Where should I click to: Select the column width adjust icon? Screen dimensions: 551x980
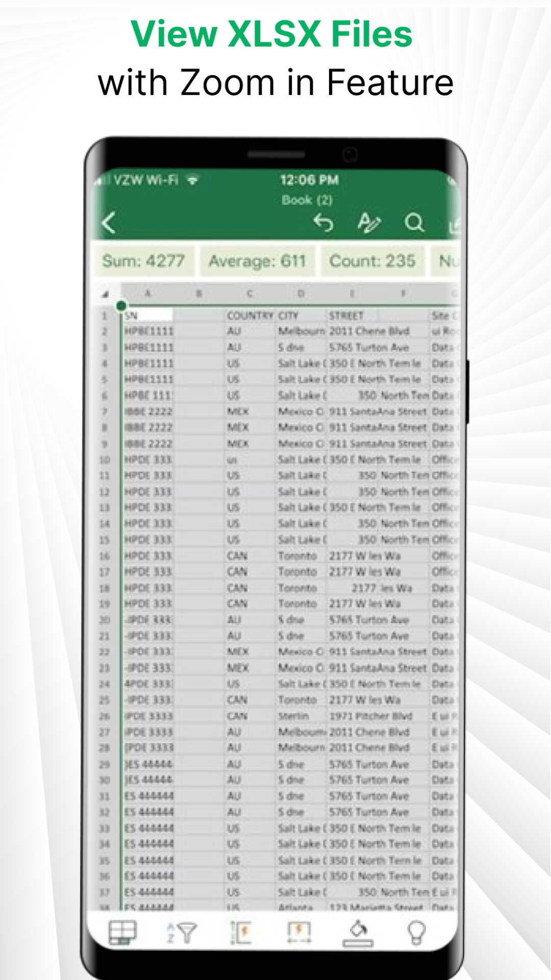pyautogui.click(x=299, y=933)
